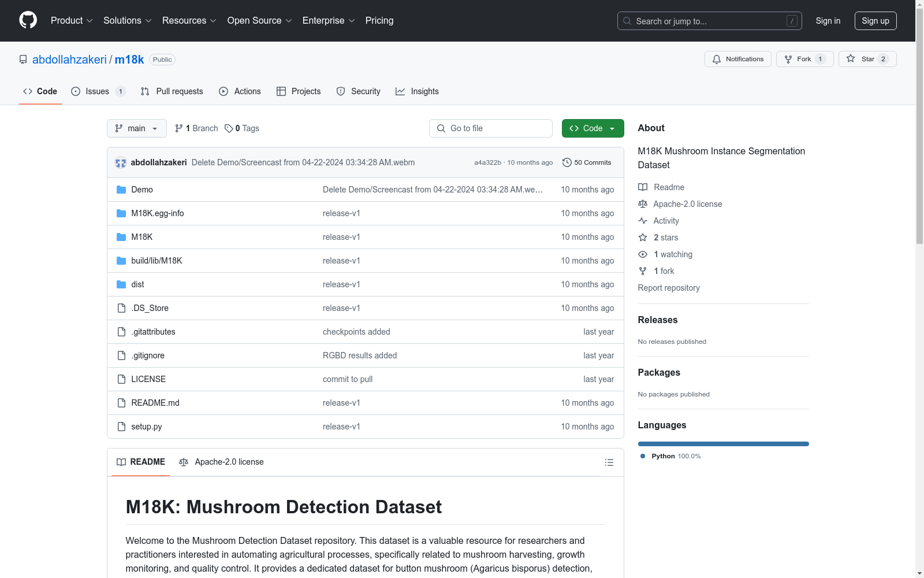Screen dimensions: 924x578
Task: Expand the Product menu in header
Action: pos(72,21)
